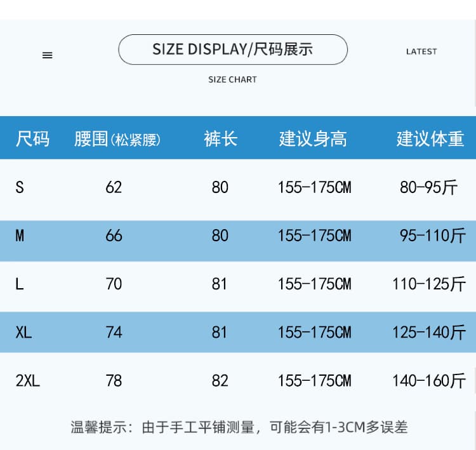Screen dimensions: 476x450
Task: Click pants length 81 in L row
Action: (219, 284)
